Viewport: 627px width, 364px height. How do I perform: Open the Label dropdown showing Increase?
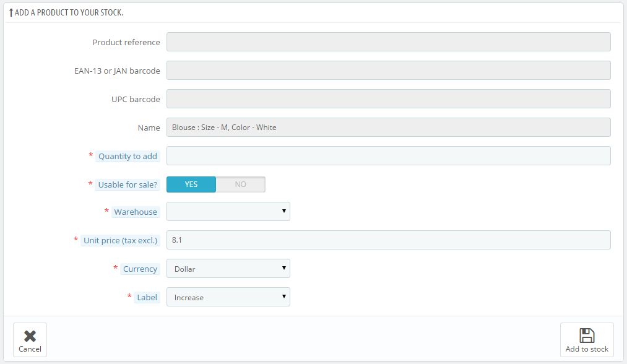click(228, 297)
